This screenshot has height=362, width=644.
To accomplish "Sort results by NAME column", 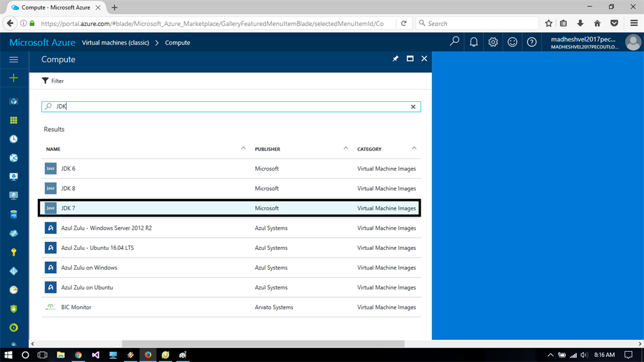I will pos(53,149).
